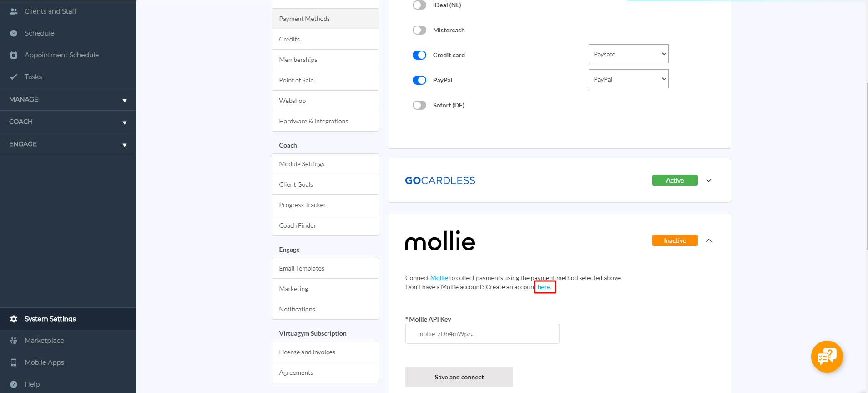868x393 pixels.
Task: Enable the Sofort (DE) payment method
Action: (x=419, y=105)
